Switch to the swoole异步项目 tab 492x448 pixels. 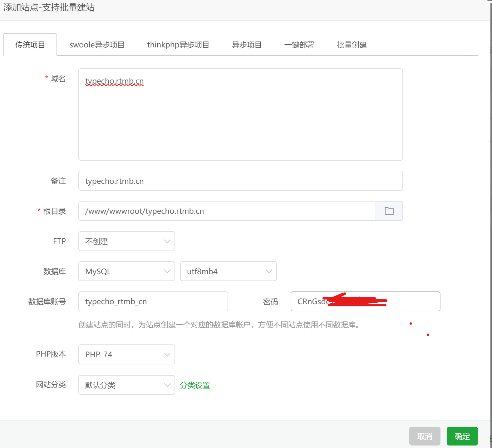click(97, 45)
